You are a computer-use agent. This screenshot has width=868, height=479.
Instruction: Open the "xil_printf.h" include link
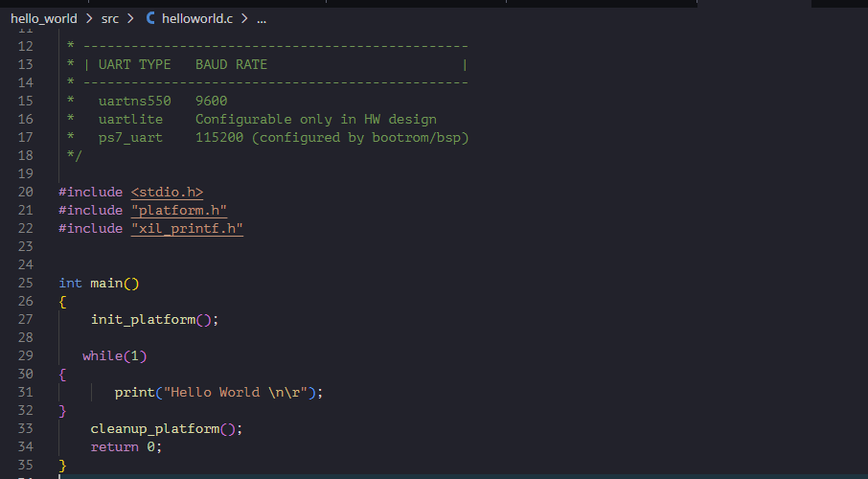pyautogui.click(x=187, y=228)
